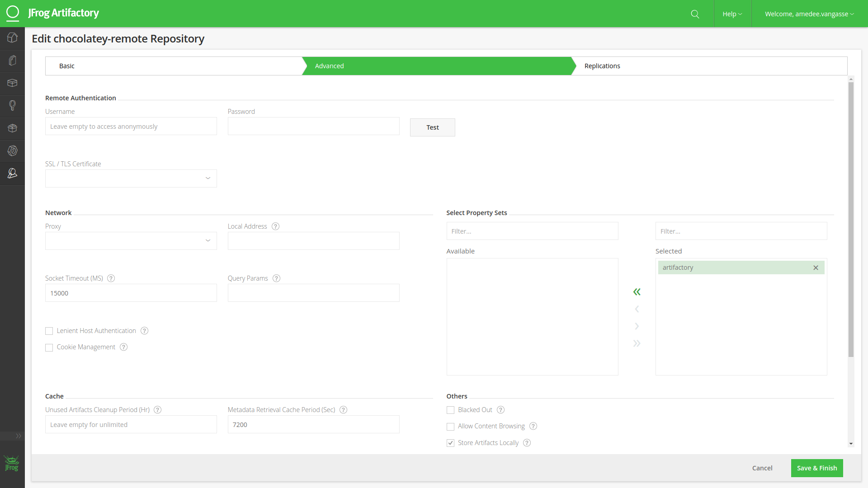Open Admin user icon in sidebar
Image resolution: width=868 pixels, height=488 pixels.
12,173
